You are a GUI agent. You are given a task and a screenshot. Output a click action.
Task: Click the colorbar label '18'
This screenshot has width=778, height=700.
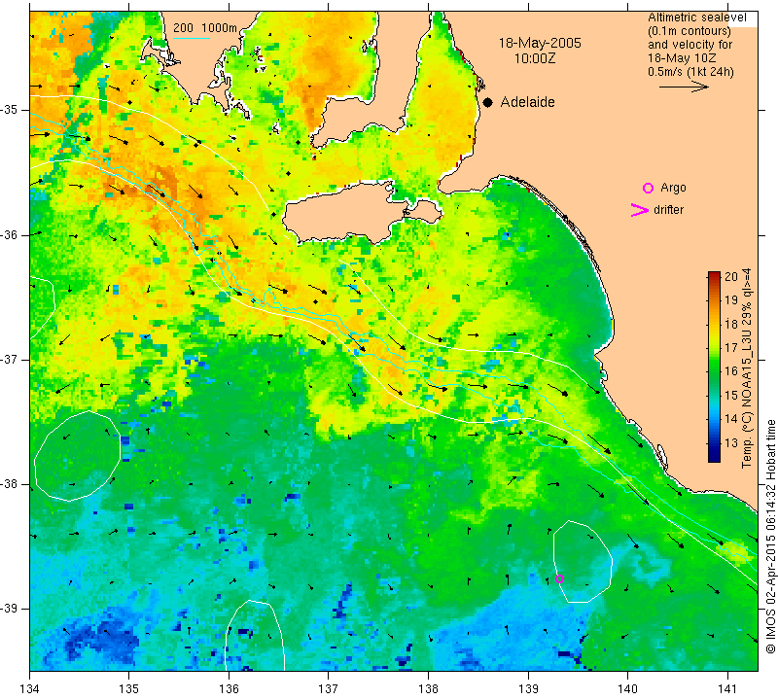point(731,324)
